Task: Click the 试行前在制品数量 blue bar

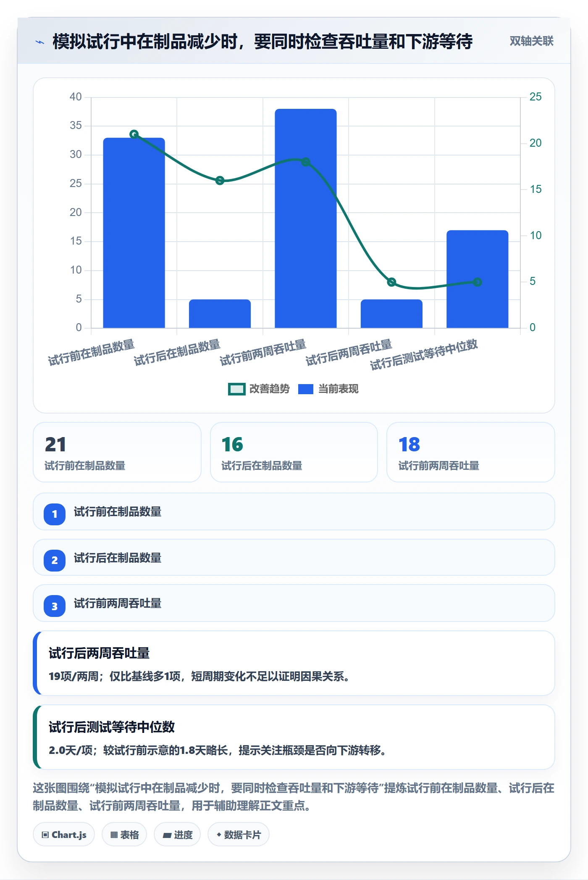Action: click(134, 233)
